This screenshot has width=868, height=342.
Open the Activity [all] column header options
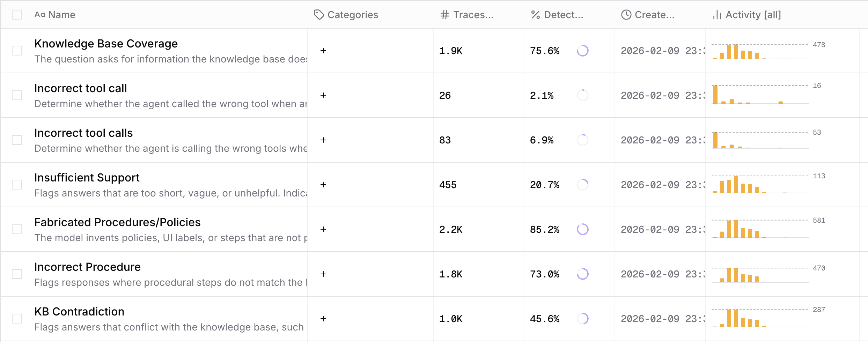(753, 15)
